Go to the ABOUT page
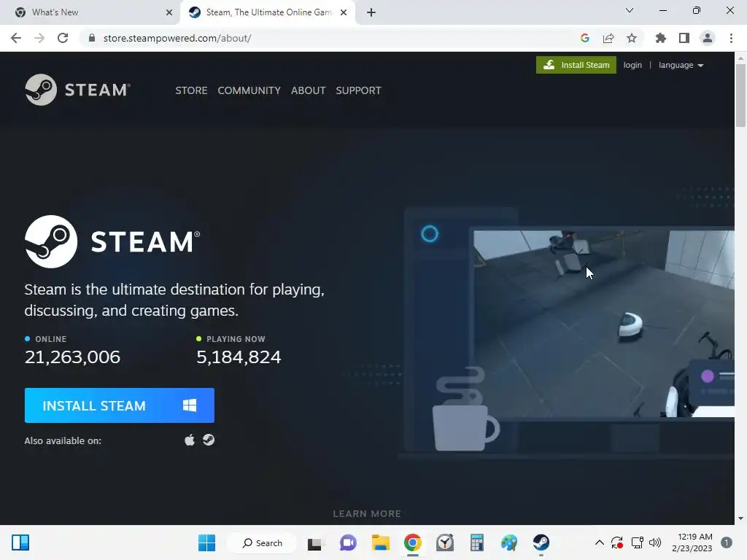Image resolution: width=747 pixels, height=560 pixels. (x=309, y=90)
